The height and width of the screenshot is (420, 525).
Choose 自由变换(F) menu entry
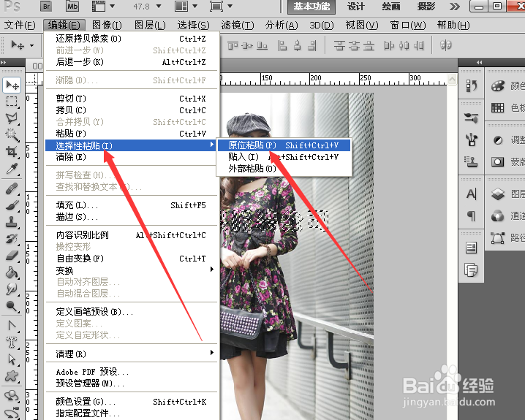pos(132,259)
